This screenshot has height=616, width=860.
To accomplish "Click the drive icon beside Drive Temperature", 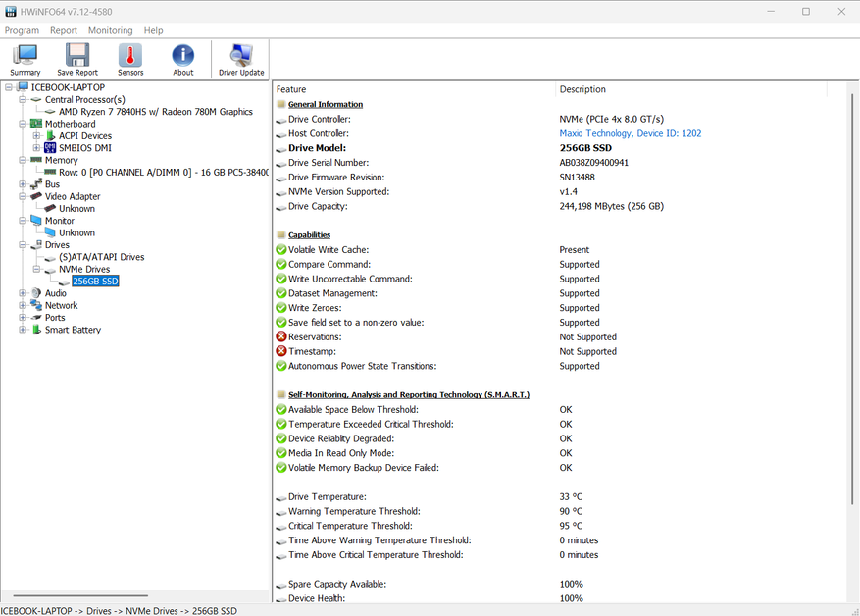I will (x=281, y=497).
